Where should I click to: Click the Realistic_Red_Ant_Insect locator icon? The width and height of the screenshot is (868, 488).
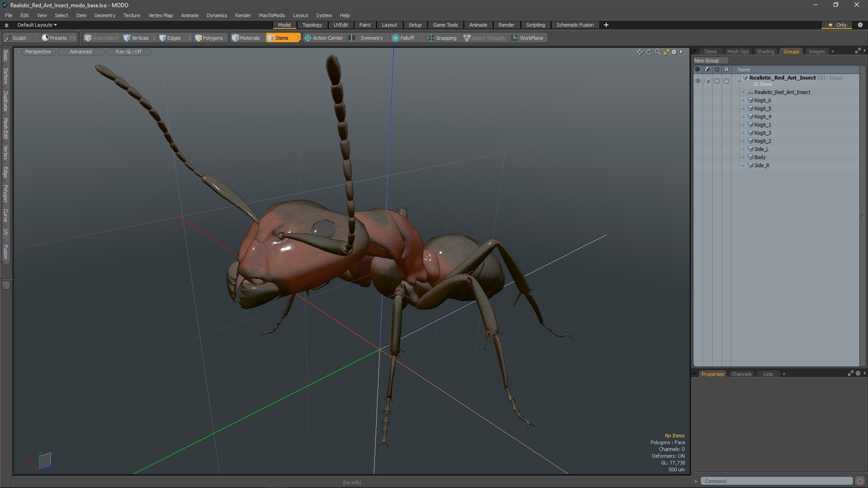[750, 92]
